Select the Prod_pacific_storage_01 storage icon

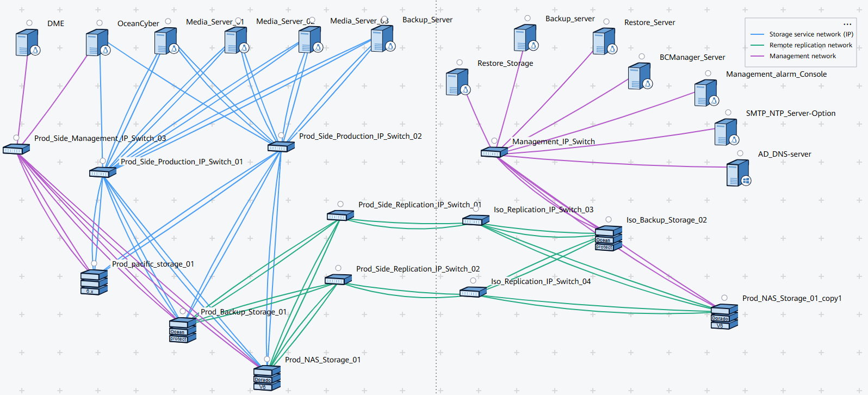pos(94,282)
